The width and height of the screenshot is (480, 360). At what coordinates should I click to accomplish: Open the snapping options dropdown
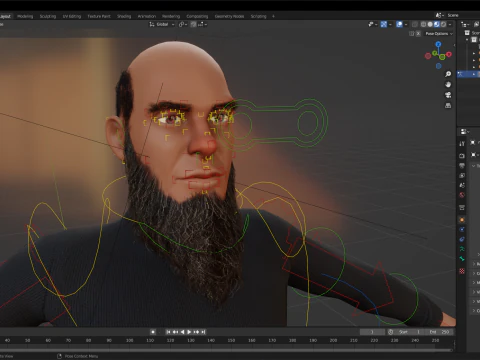tap(202, 24)
